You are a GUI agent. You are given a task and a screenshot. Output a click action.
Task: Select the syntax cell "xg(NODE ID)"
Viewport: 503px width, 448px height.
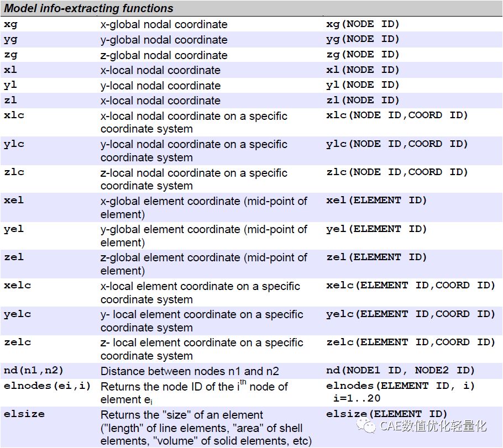pyautogui.click(x=363, y=24)
